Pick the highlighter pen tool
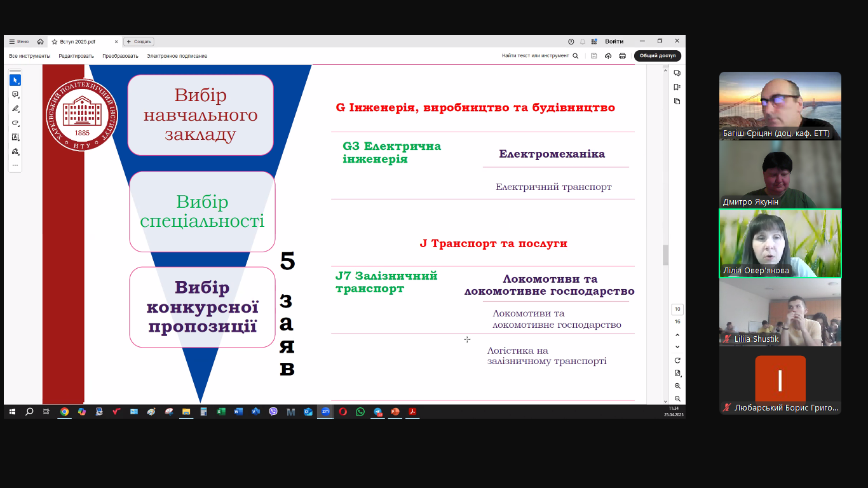This screenshot has height=488, width=868. tap(15, 109)
